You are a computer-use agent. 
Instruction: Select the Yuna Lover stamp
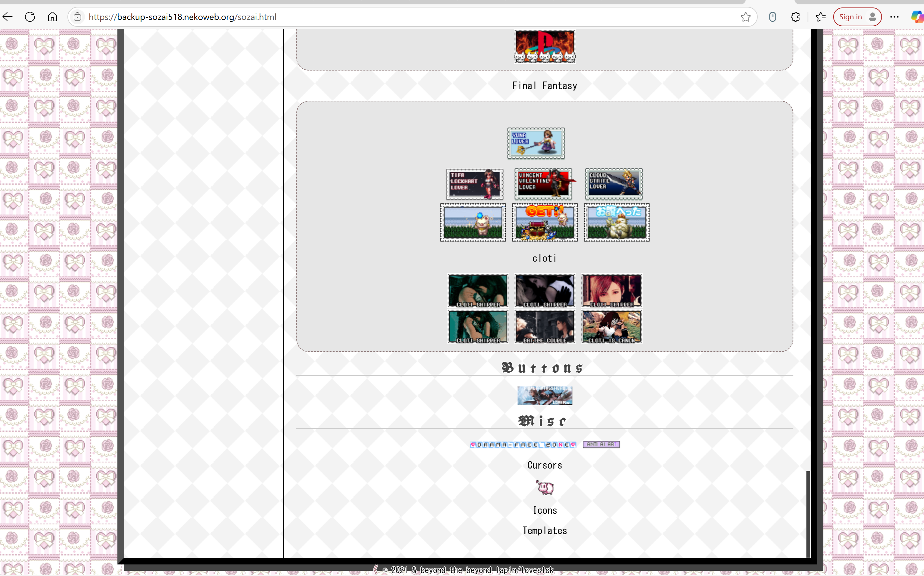[x=536, y=143]
